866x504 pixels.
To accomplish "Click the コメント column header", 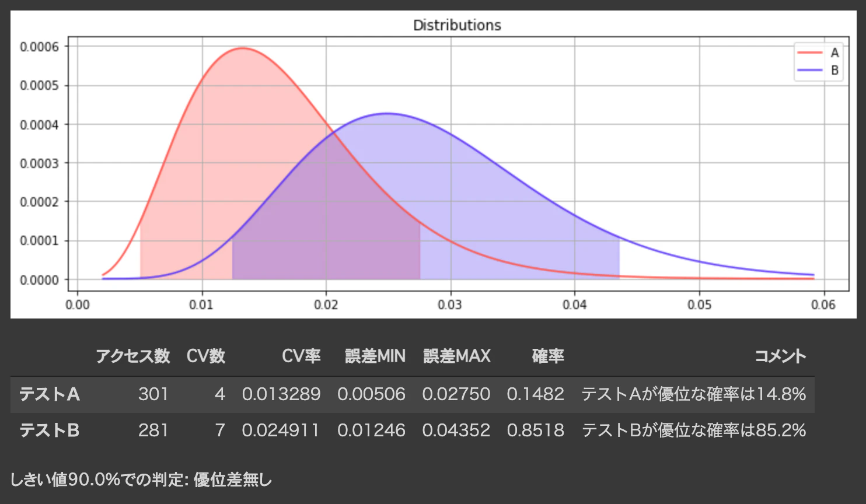I will coord(780,356).
